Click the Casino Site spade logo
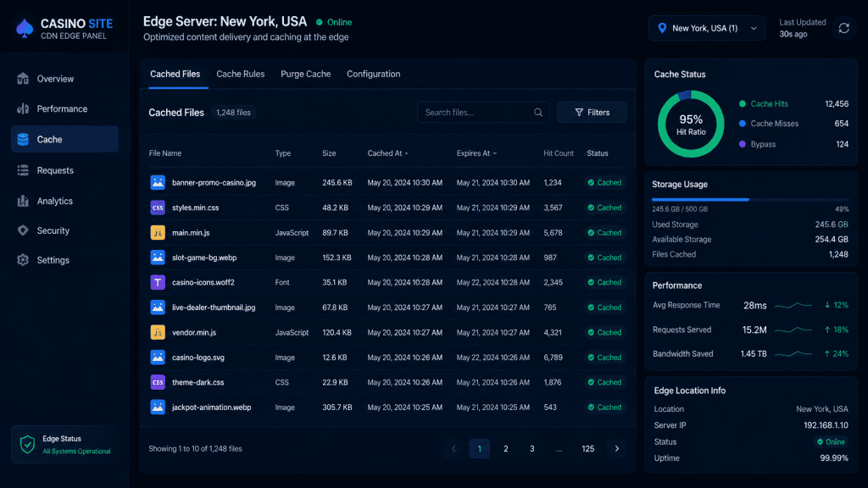 (x=25, y=28)
